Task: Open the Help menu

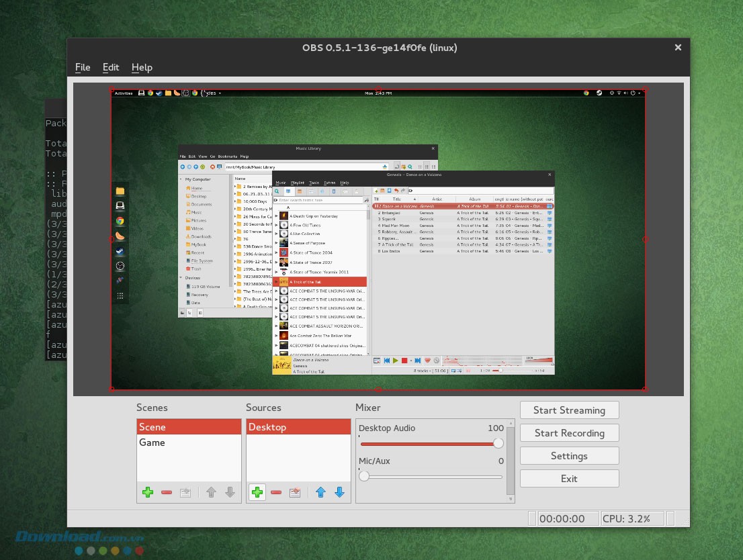Action: tap(142, 67)
